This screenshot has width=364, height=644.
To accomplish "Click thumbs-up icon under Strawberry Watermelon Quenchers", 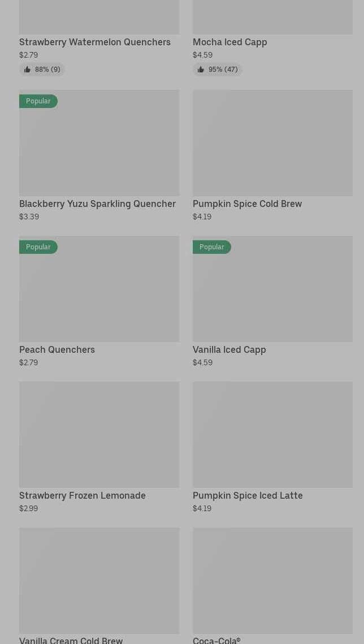I will 27,70.
